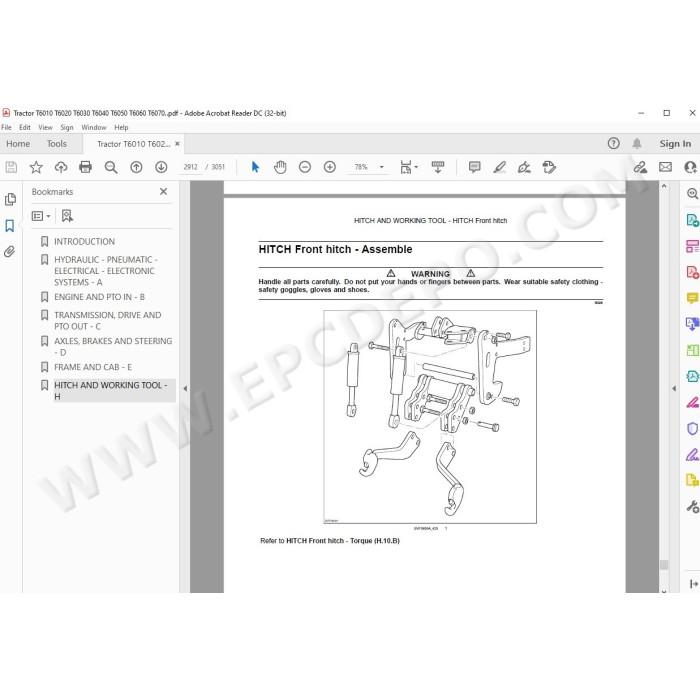Open the ENGINE AND PTO IN bookmark
Viewport: 700px width, 700px height.
pyautogui.click(x=100, y=297)
